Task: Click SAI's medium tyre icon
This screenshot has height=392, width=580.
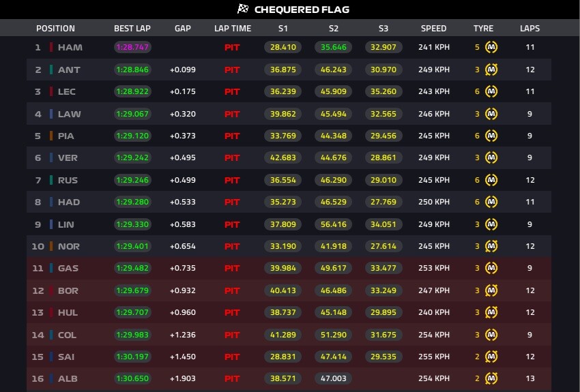Action: click(x=491, y=357)
